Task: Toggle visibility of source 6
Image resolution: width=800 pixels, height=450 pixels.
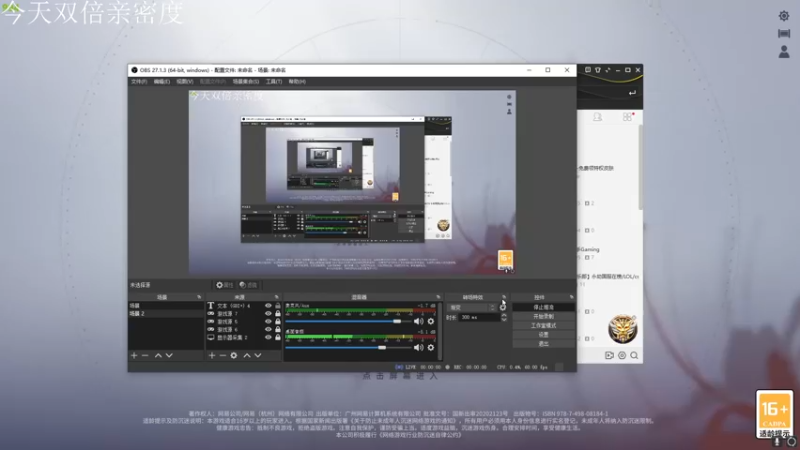Action: point(268,330)
